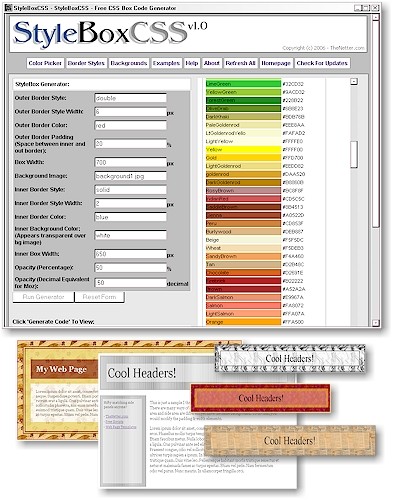Open the red Cool Headers example

(261, 398)
